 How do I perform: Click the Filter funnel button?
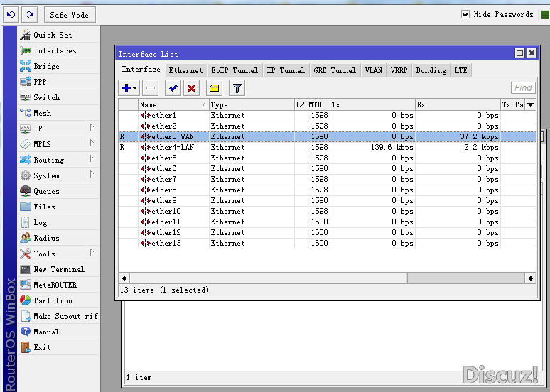pyautogui.click(x=237, y=88)
